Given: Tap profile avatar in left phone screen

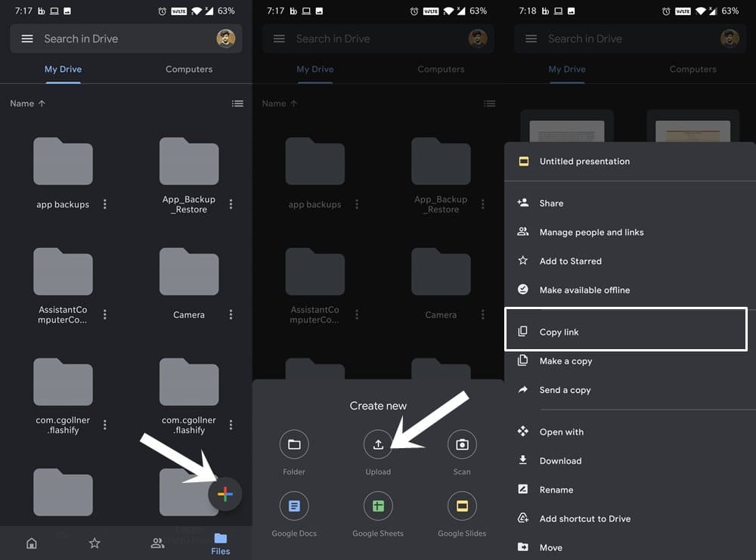Looking at the screenshot, I should click(x=225, y=39).
